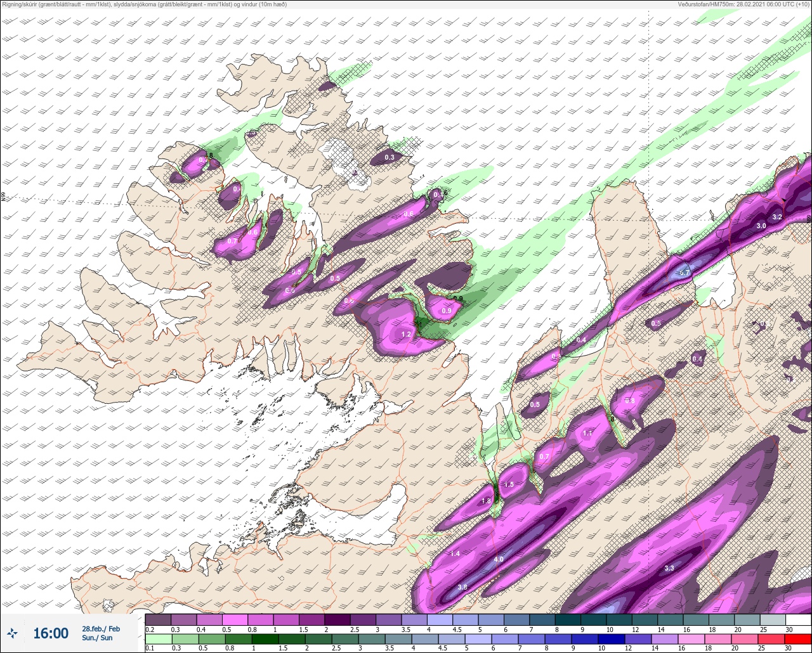Image resolution: width=812 pixels, height=653 pixels.
Task: Click the '28.feb./ Feb' date label
Action: pyautogui.click(x=101, y=628)
